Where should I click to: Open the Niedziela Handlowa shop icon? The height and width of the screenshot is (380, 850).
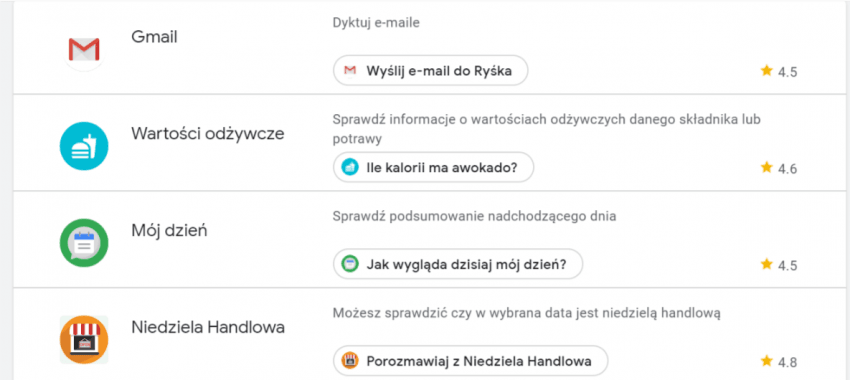coord(83,339)
